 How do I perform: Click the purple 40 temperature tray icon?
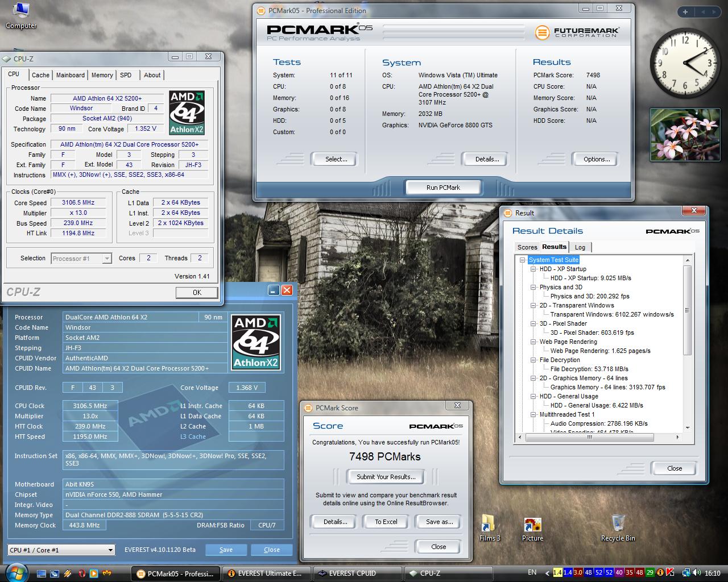click(x=619, y=572)
